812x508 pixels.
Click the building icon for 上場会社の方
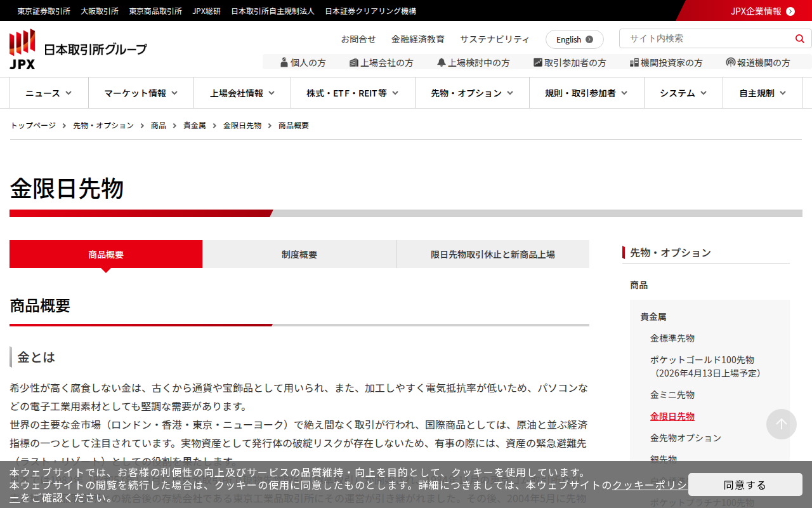[x=354, y=63]
